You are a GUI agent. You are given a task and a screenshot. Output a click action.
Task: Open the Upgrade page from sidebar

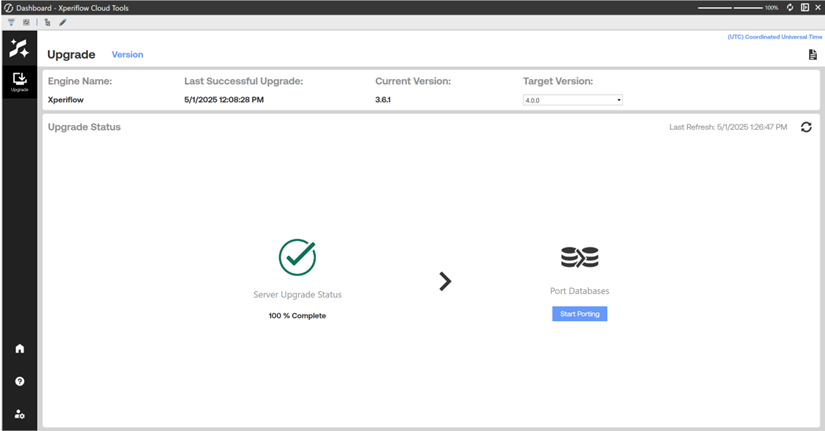(x=19, y=81)
